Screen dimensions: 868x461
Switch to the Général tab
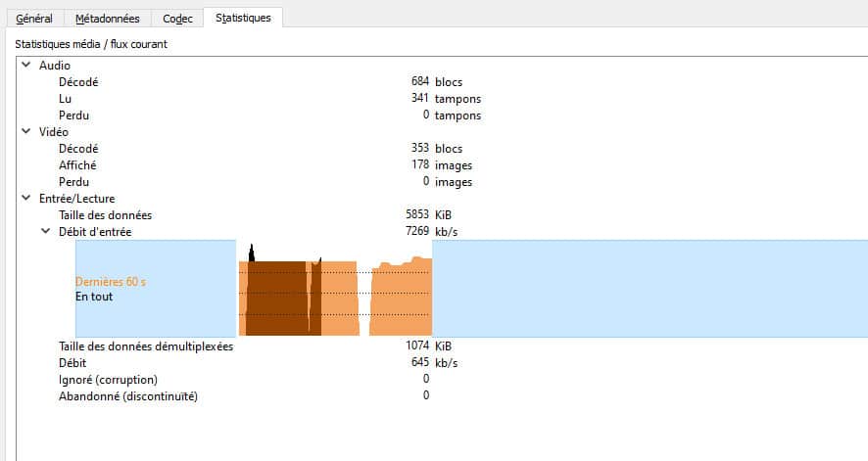coord(34,19)
